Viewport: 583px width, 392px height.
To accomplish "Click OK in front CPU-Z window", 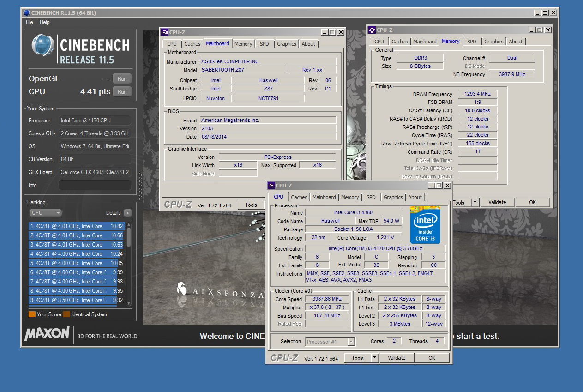I will [x=432, y=358].
